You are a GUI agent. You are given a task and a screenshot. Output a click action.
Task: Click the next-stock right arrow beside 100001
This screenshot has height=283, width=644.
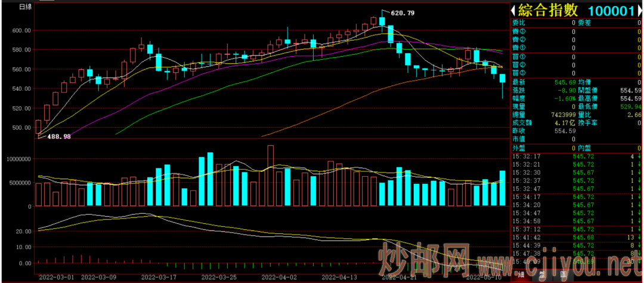click(x=640, y=10)
